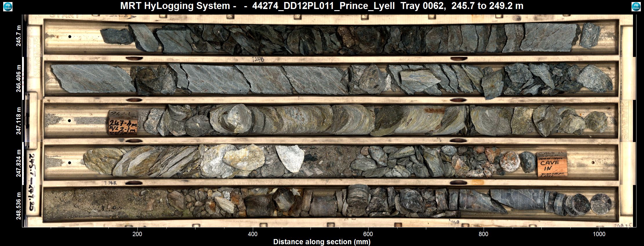The image size is (644, 246).
Task: Pick the 247.824 m row depth label
Action: coord(19,163)
